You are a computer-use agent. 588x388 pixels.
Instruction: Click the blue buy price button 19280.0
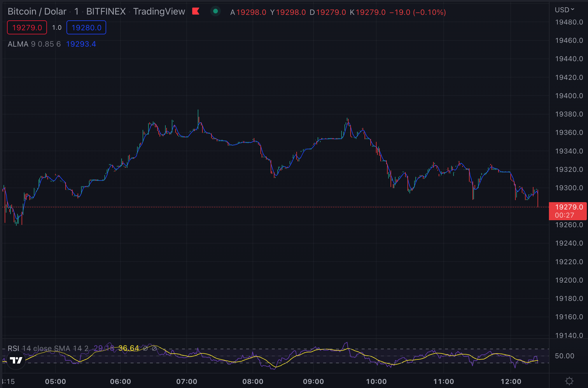point(86,28)
